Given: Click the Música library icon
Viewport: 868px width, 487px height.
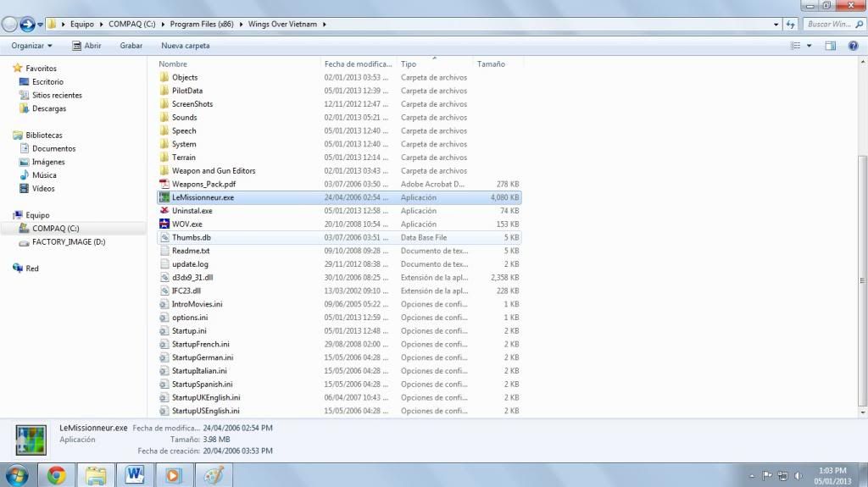Looking at the screenshot, I should tap(24, 174).
